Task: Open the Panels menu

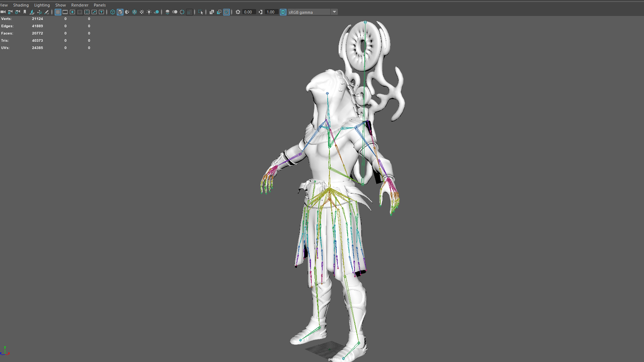Action: pyautogui.click(x=100, y=5)
